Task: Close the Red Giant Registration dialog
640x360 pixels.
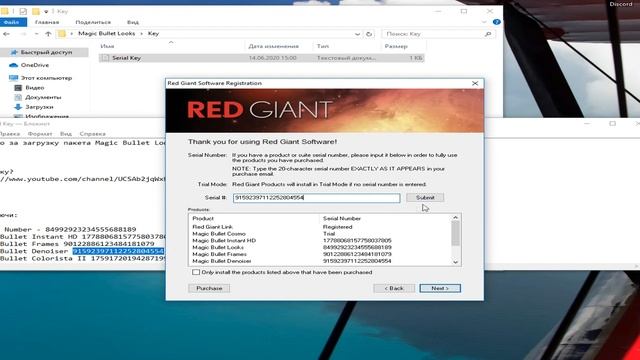Action: pos(475,83)
